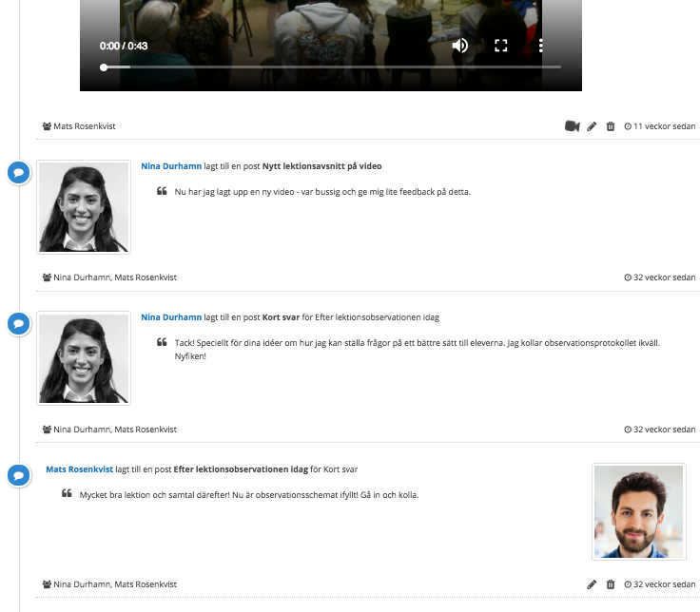Click the video scrubber handle at 0:00
Viewport: 700px width, 612px height.
pyautogui.click(x=104, y=67)
